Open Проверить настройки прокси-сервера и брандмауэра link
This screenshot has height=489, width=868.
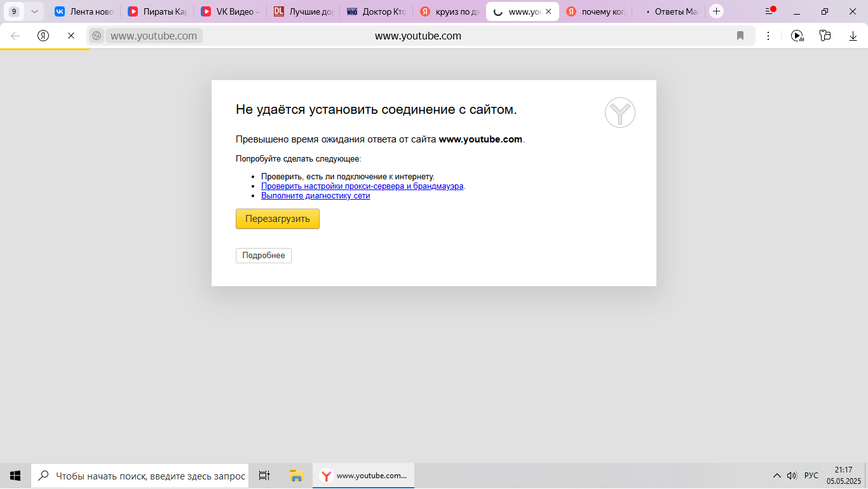(x=362, y=186)
